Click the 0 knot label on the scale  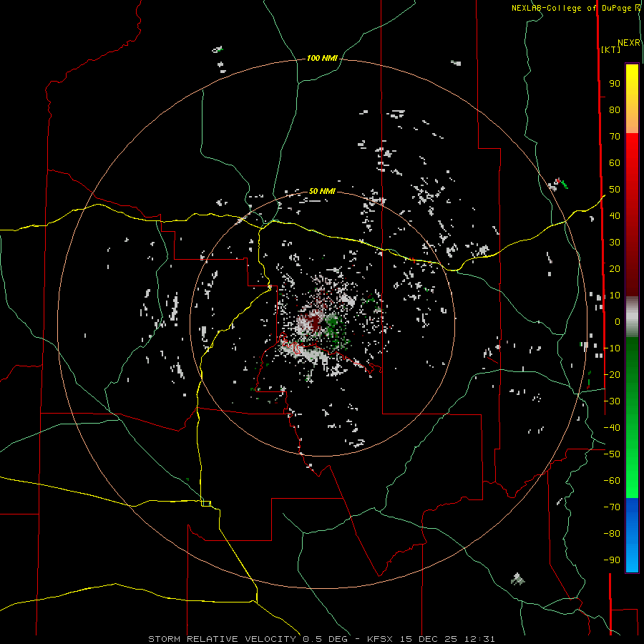(x=618, y=322)
